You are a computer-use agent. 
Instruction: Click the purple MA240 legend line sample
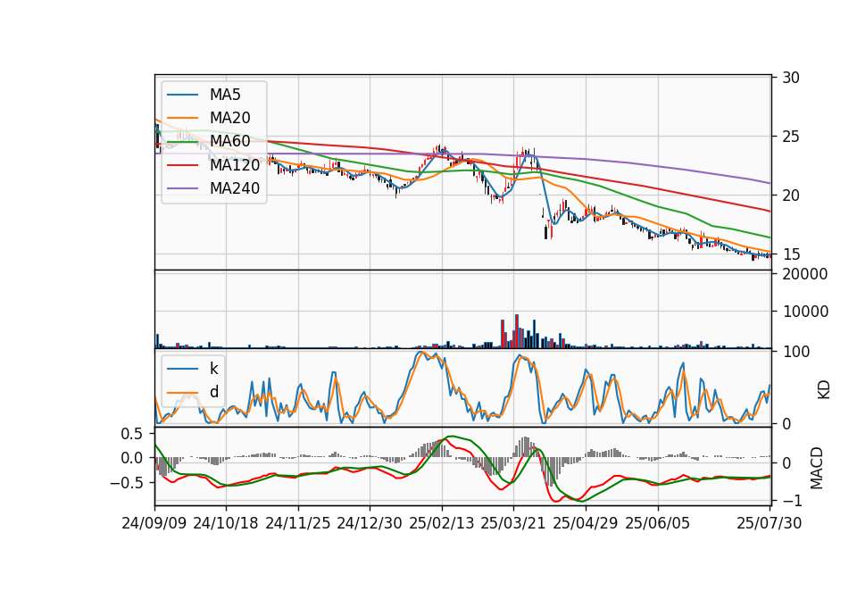coord(182,188)
